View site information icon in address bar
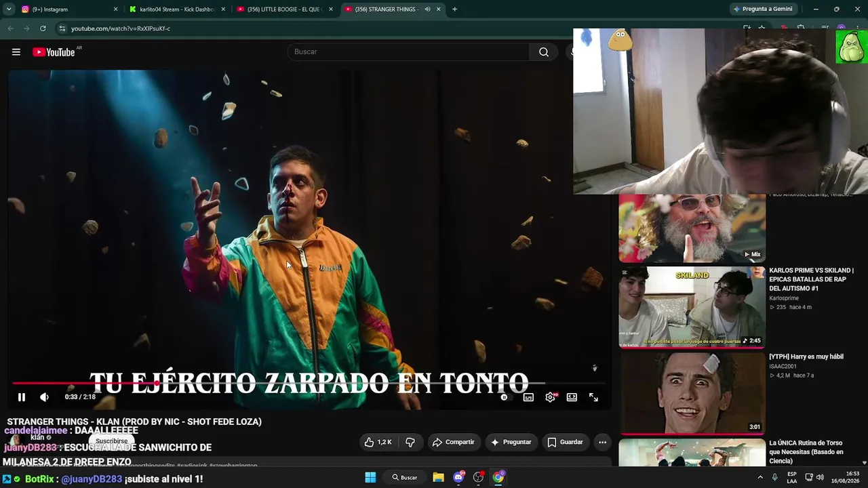Image resolution: width=868 pixels, height=488 pixels. (62, 28)
